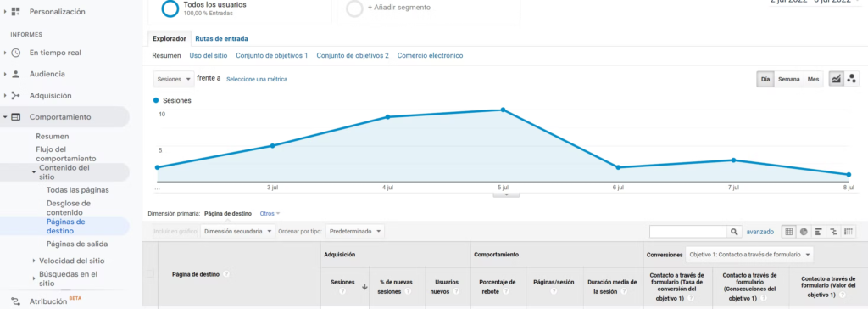Select the comparison view icon

[833, 232]
